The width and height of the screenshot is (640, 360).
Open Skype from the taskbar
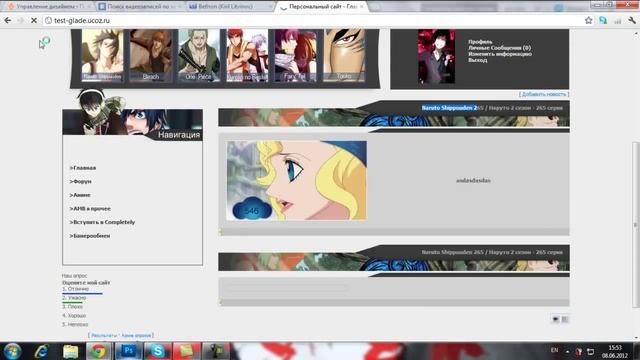pyautogui.click(x=158, y=351)
